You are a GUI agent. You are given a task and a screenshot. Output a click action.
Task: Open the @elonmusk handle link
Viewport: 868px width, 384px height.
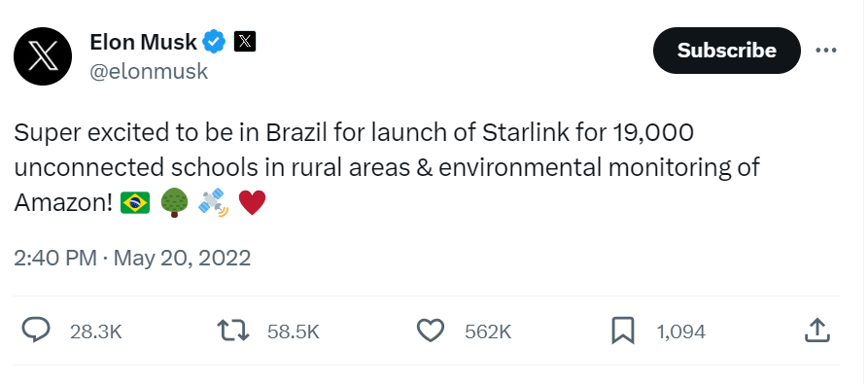[x=149, y=71]
